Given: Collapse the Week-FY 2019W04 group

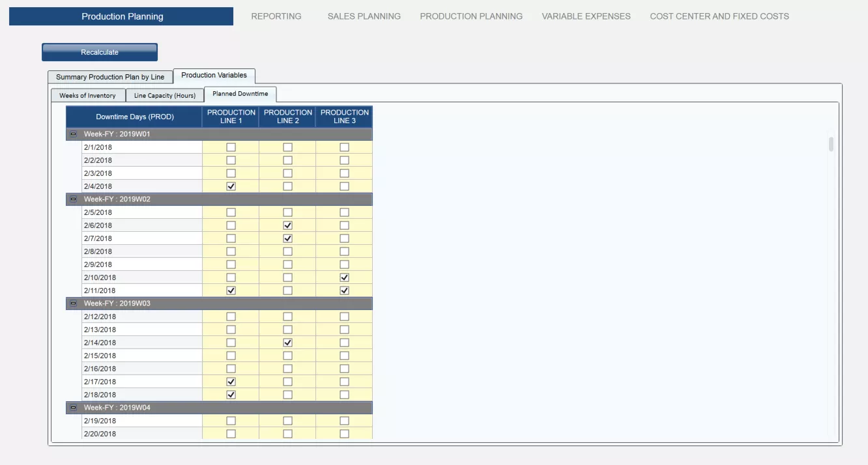Looking at the screenshot, I should click(73, 408).
